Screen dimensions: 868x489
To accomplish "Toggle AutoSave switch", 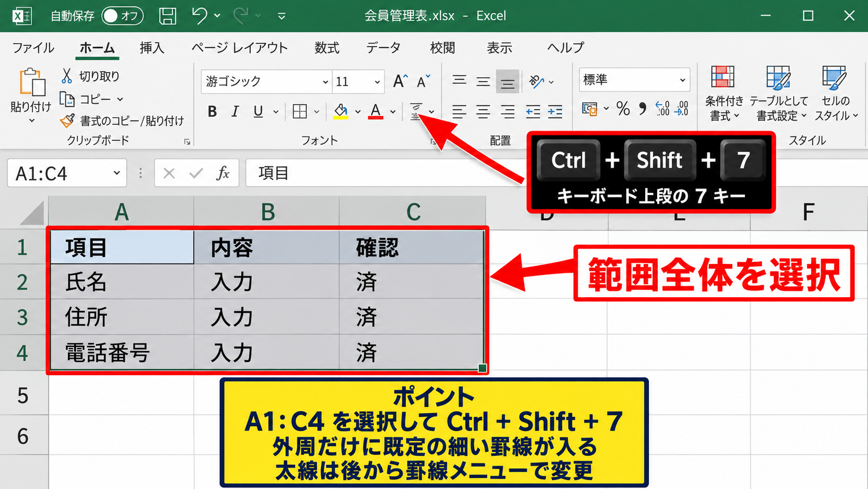I will [123, 16].
